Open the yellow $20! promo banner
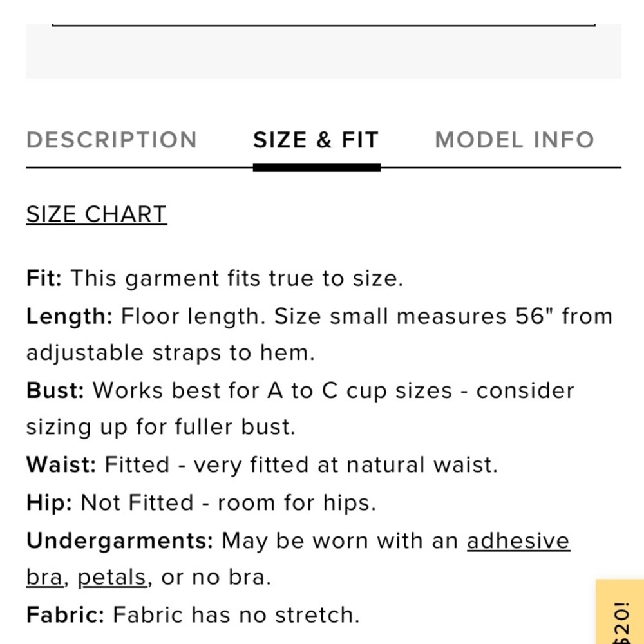644x644 pixels. click(x=620, y=612)
